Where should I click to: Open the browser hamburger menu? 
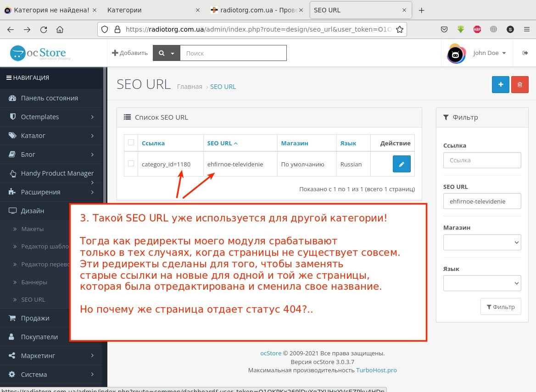526,30
